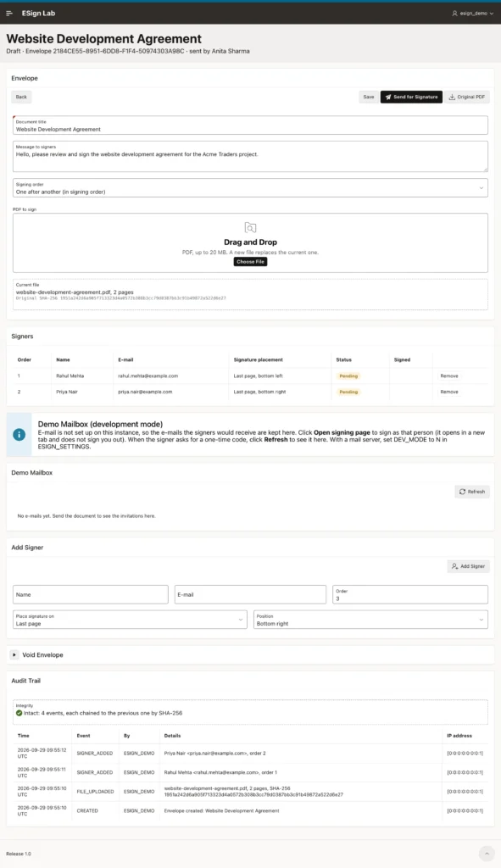Viewport: 501px width, 868px height.
Task: Open the Position dropdown
Action: [371, 620]
